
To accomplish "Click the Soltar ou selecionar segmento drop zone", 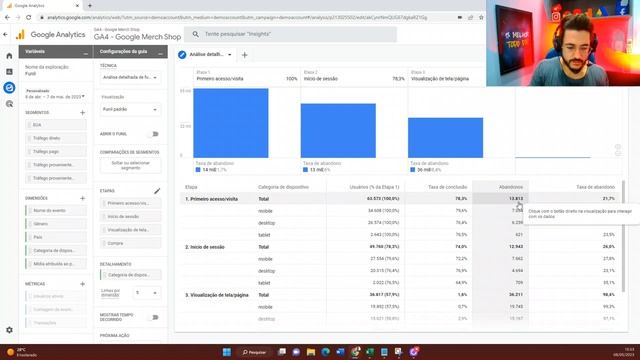I will (x=131, y=165).
